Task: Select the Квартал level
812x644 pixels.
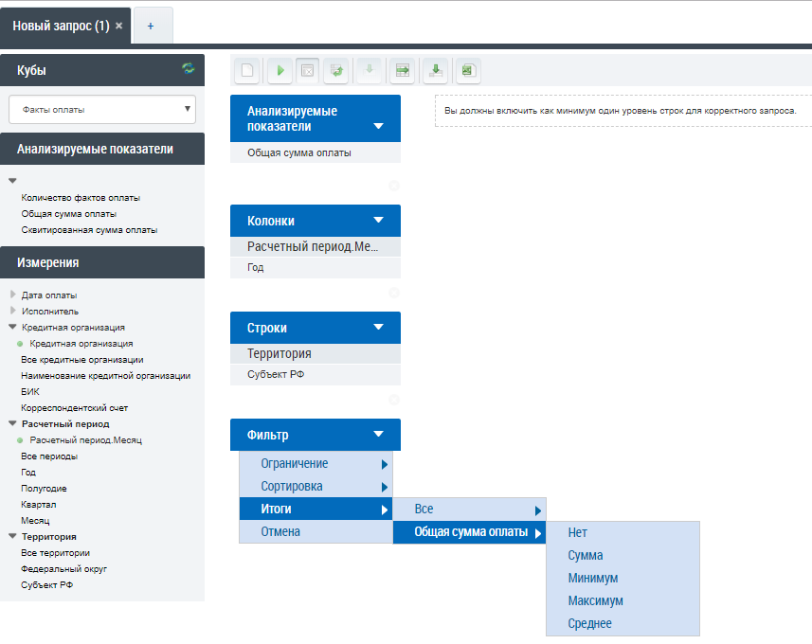Action: click(39, 504)
